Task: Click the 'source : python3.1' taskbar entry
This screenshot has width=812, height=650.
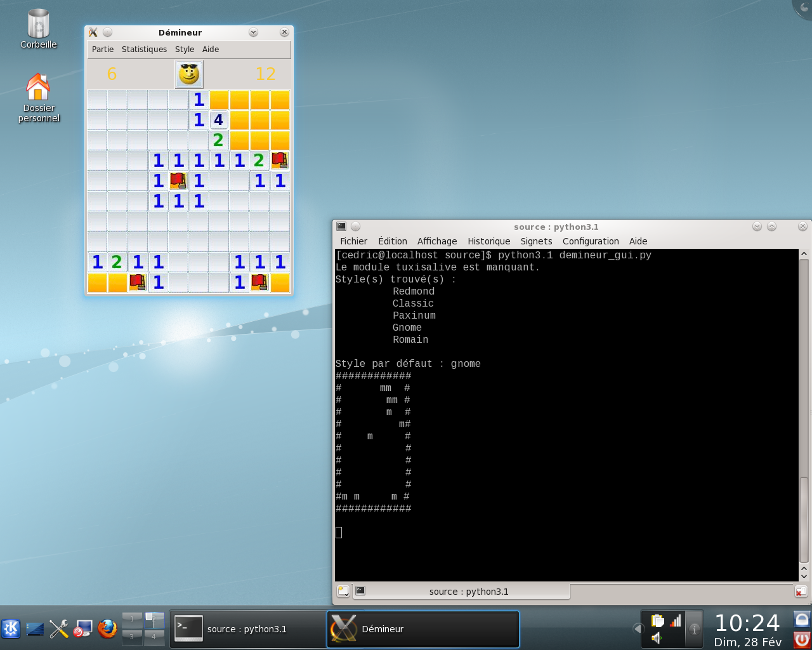Action: (247, 629)
